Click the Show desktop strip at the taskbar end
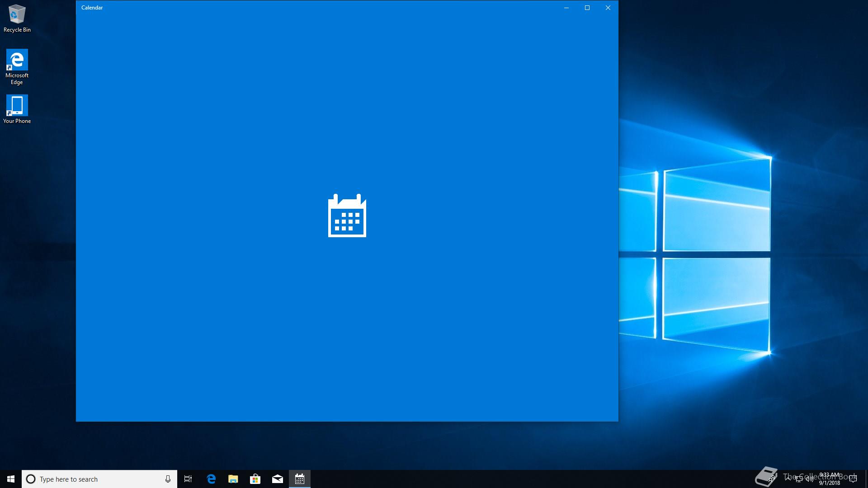 tap(866, 479)
